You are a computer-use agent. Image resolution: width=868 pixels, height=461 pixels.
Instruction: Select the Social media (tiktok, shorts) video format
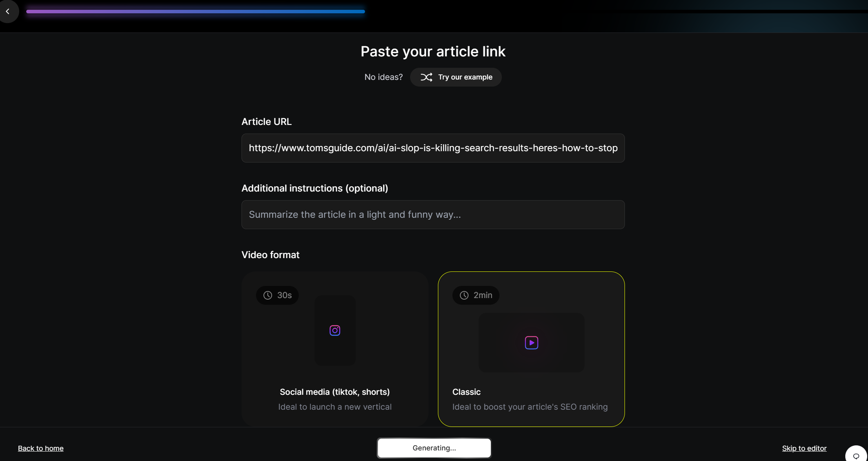coord(334,349)
